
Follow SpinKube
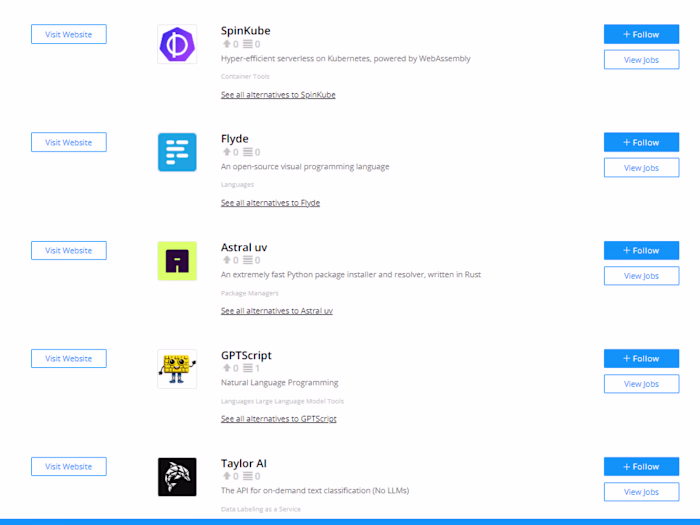coord(642,34)
